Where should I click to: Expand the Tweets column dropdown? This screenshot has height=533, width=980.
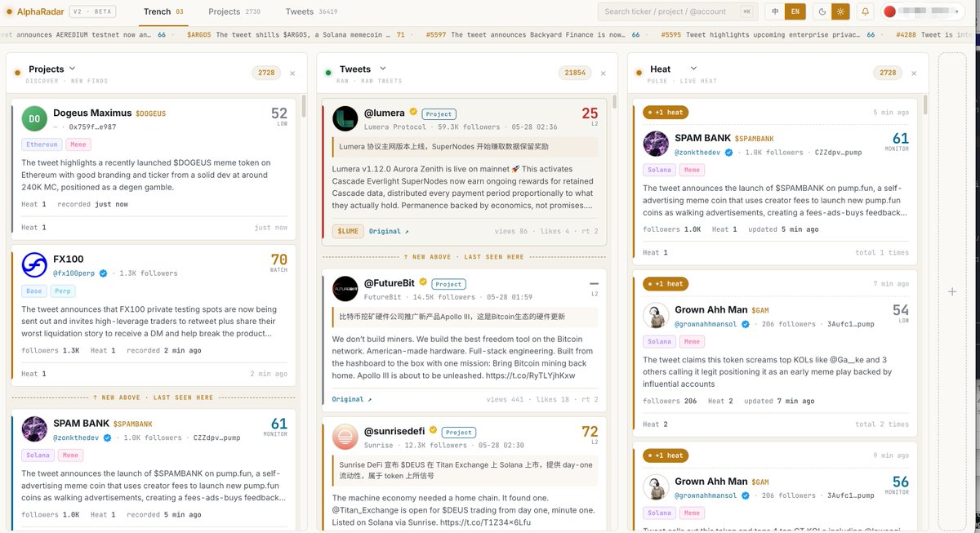tap(383, 69)
